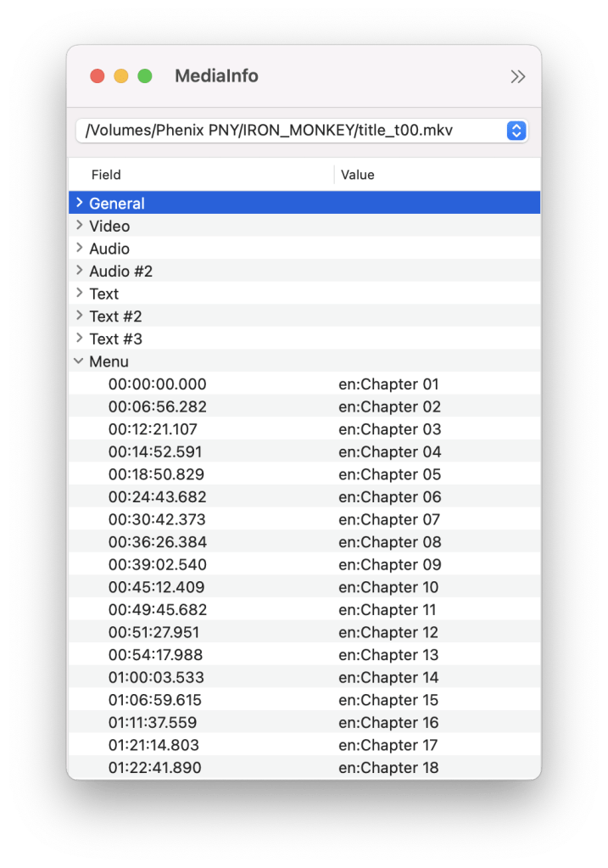
Task: Open the file path dropdown
Action: click(x=516, y=131)
